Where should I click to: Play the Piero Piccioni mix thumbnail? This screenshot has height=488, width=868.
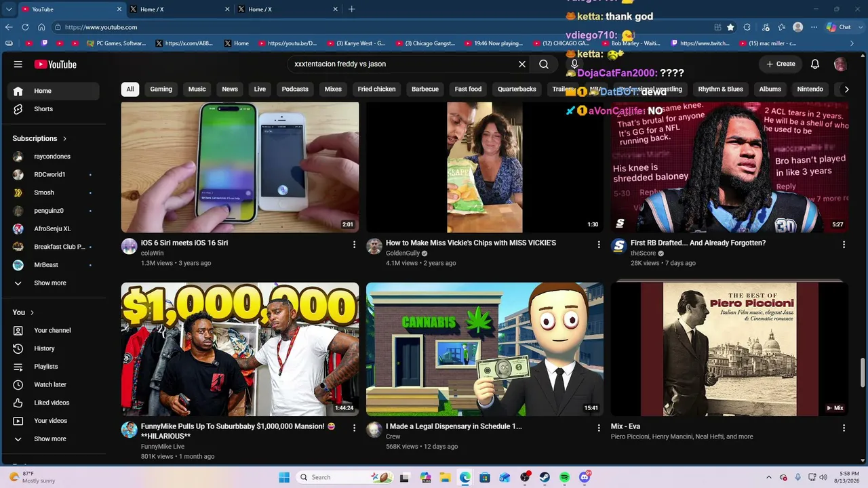click(730, 349)
